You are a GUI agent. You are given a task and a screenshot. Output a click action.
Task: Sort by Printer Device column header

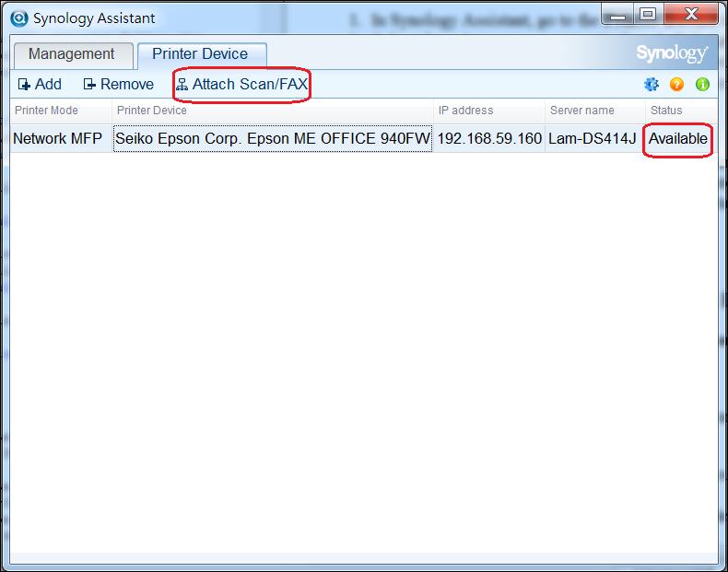[273, 111]
